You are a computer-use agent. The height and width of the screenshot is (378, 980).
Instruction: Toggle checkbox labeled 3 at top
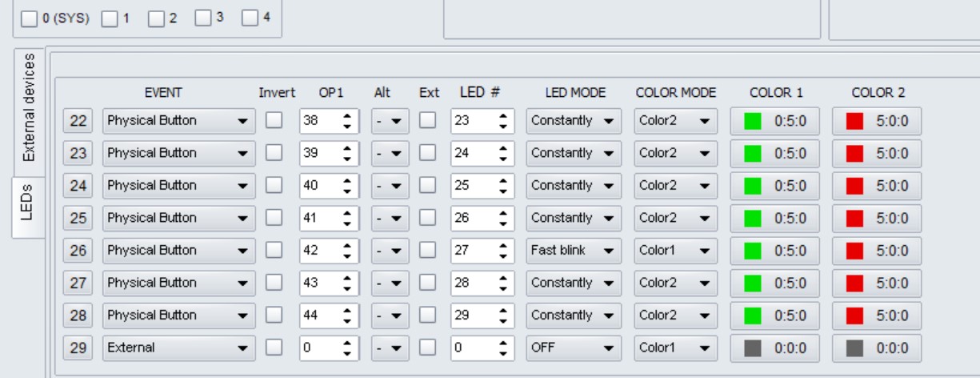[203, 18]
